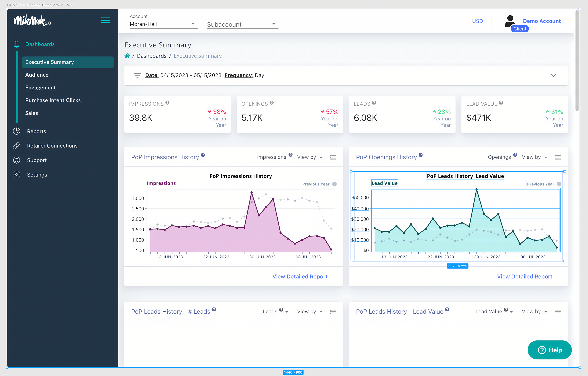This screenshot has width=588, height=376.
Task: Open the Moran-Hall Account dropdown
Action: coord(193,24)
